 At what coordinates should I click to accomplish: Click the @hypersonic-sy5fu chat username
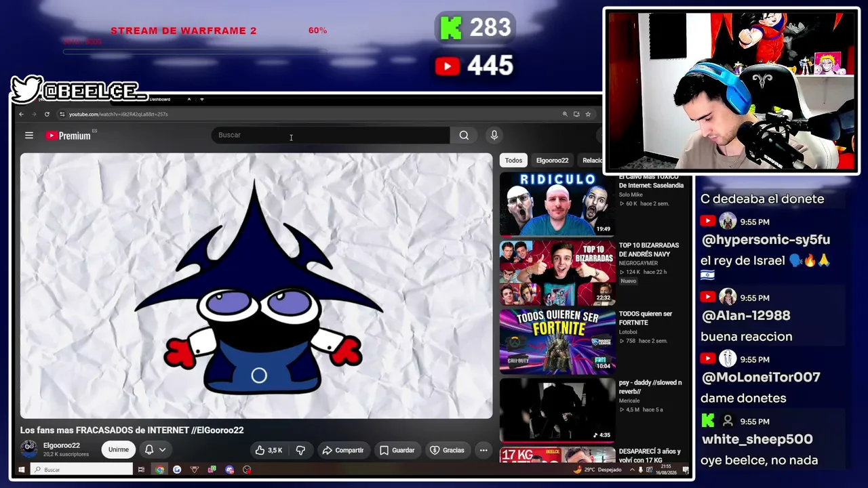pos(766,239)
